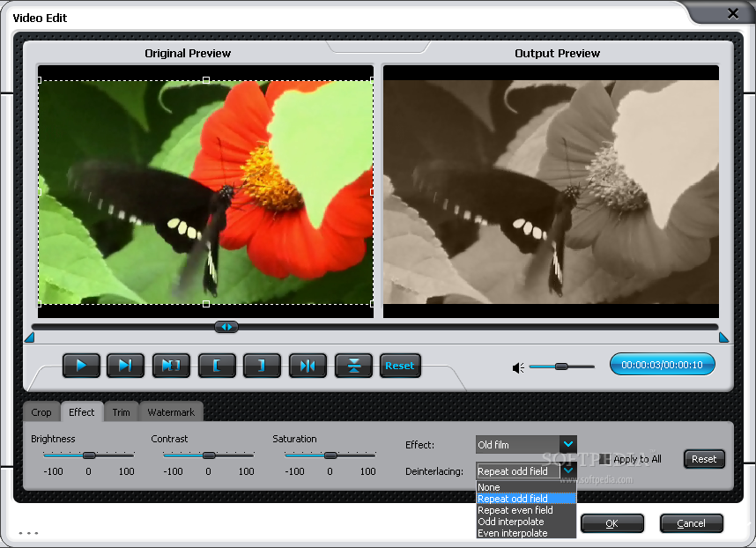Choose Repeat odd field option in list
The width and height of the screenshot is (756, 548).
(526, 499)
